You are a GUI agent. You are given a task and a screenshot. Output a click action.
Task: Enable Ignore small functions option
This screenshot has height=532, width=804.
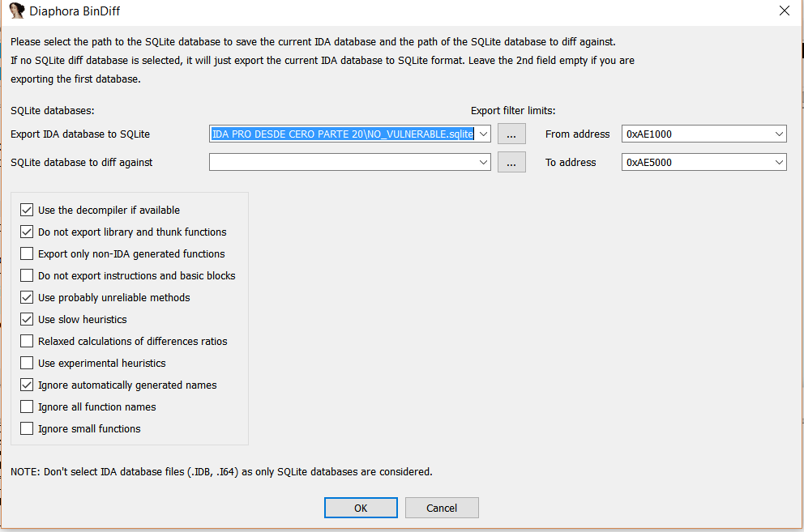coord(27,429)
